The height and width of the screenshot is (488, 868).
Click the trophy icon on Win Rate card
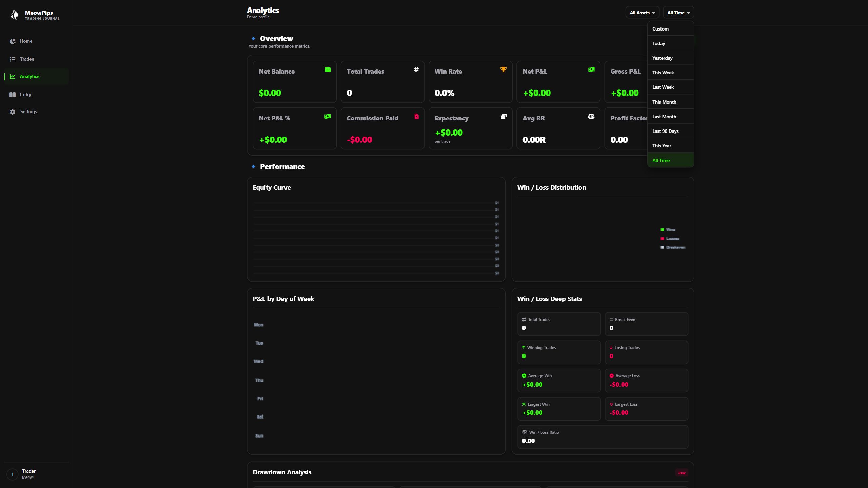pos(504,69)
